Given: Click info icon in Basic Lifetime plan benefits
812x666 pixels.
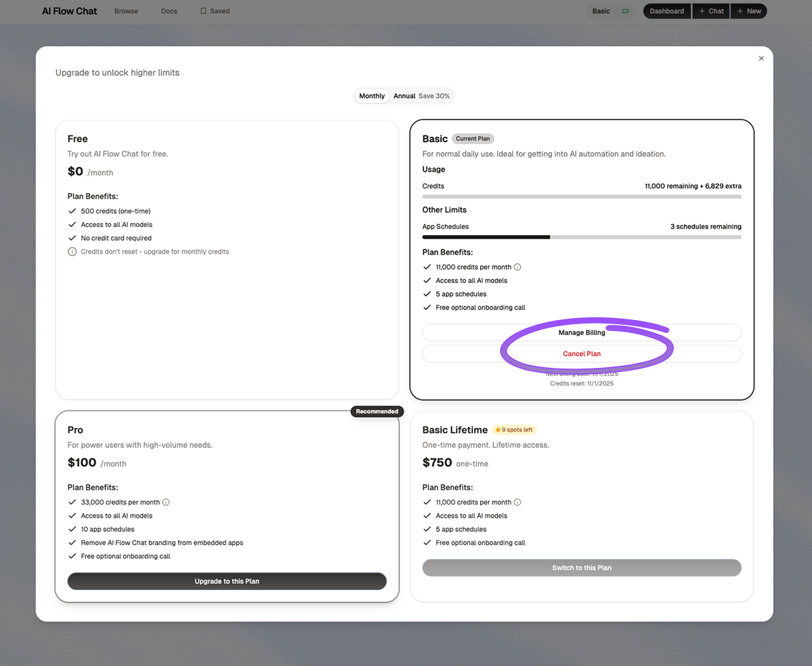Looking at the screenshot, I should 517,502.
